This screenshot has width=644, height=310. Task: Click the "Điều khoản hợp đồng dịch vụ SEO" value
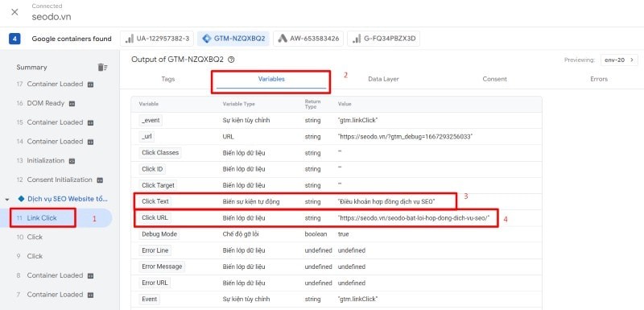pos(386,201)
